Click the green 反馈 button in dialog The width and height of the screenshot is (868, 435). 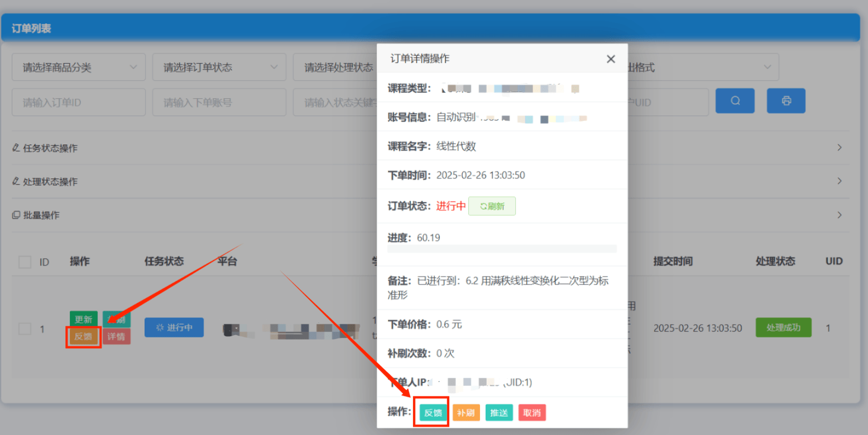pos(433,413)
